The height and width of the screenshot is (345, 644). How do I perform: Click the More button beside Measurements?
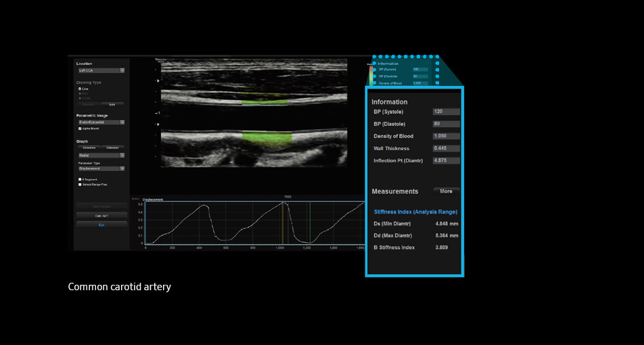coord(446,191)
